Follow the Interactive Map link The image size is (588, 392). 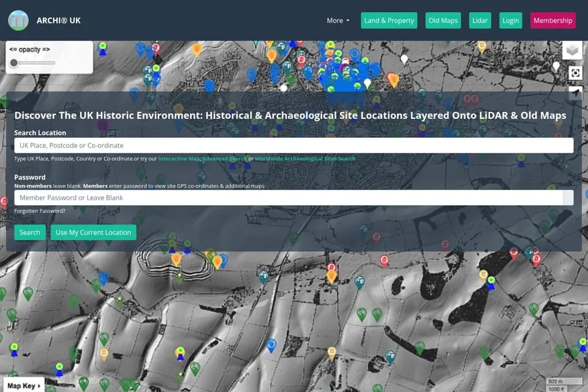tap(179, 159)
